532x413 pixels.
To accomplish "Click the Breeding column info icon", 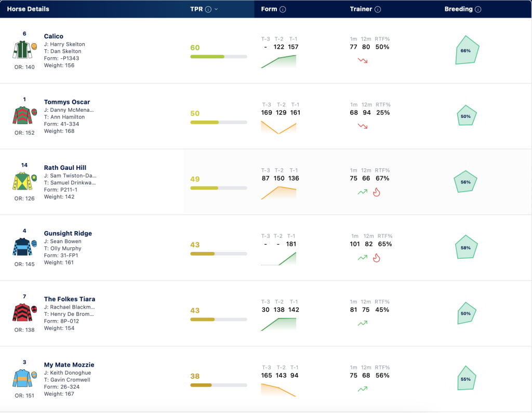I will (x=478, y=9).
